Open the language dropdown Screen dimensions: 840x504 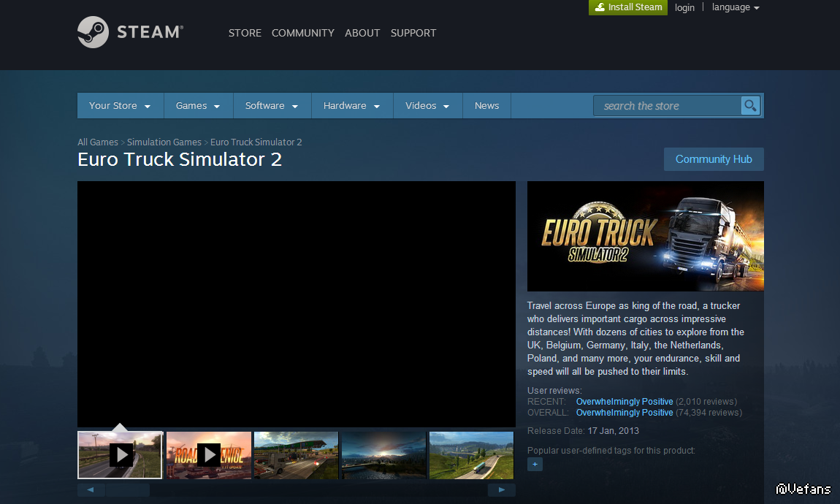click(x=736, y=7)
